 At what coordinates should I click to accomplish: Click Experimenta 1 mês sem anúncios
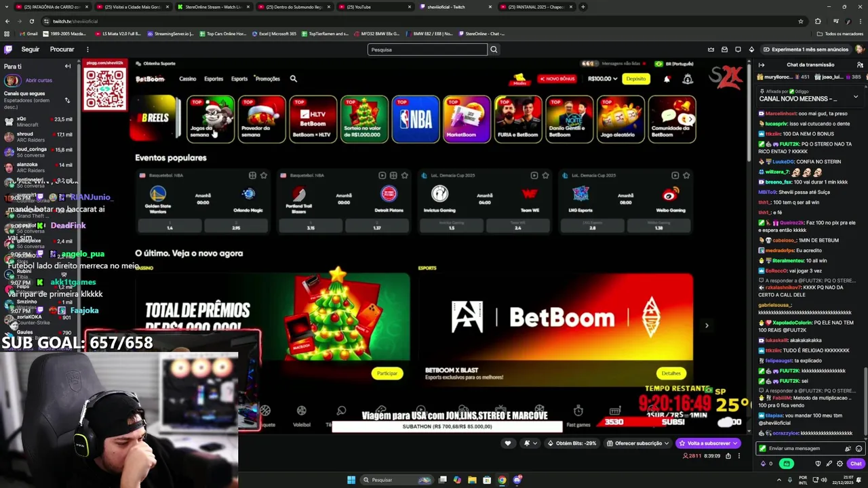(x=805, y=49)
